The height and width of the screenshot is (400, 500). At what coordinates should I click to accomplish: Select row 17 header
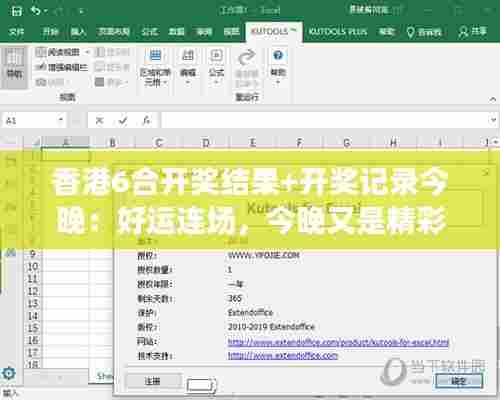(x=33, y=353)
